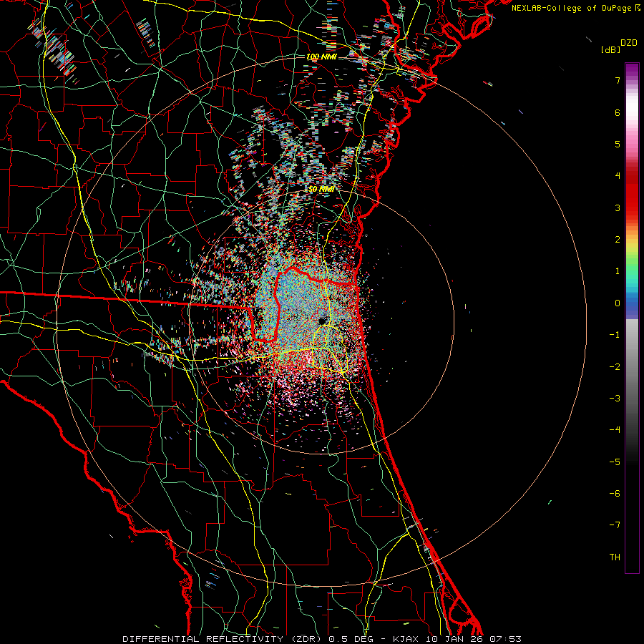The height and width of the screenshot is (644, 644).
Task: Click the green-cyan section of the color bar
Action: [632, 273]
